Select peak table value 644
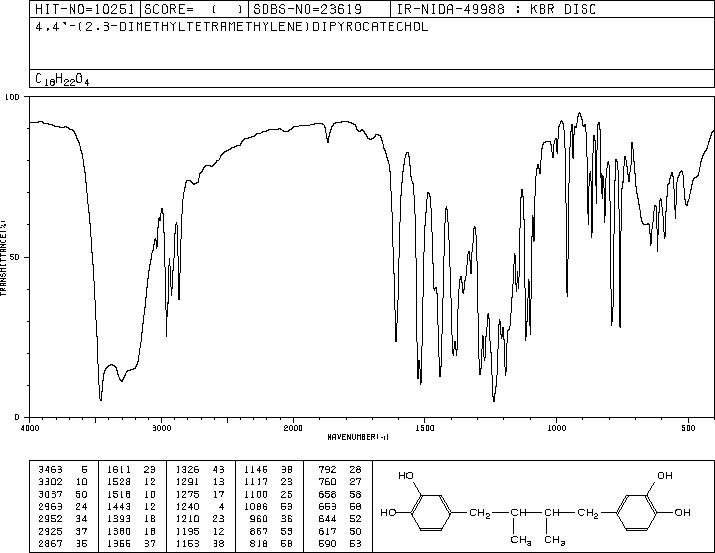 [x=327, y=519]
